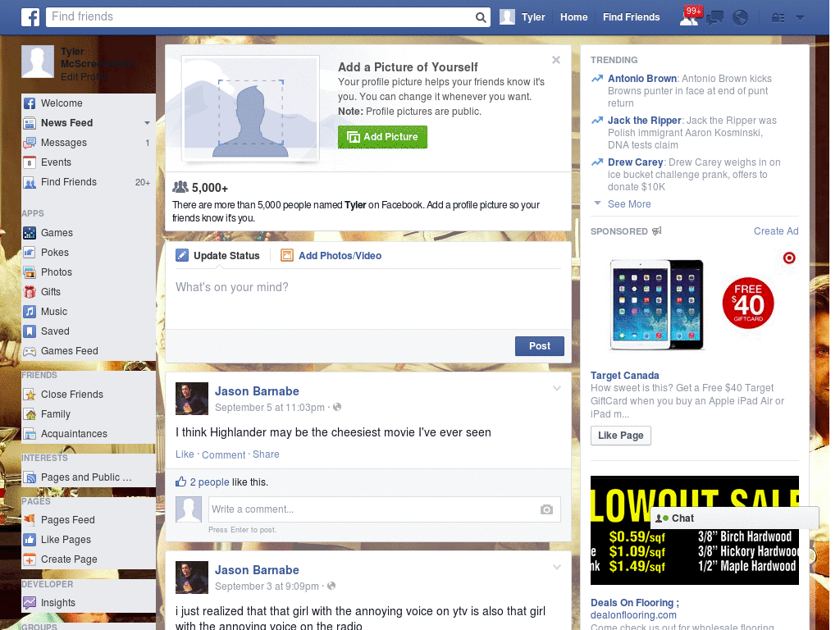The image size is (840, 630).
Task: Click the Write a comment field
Action: 373,509
